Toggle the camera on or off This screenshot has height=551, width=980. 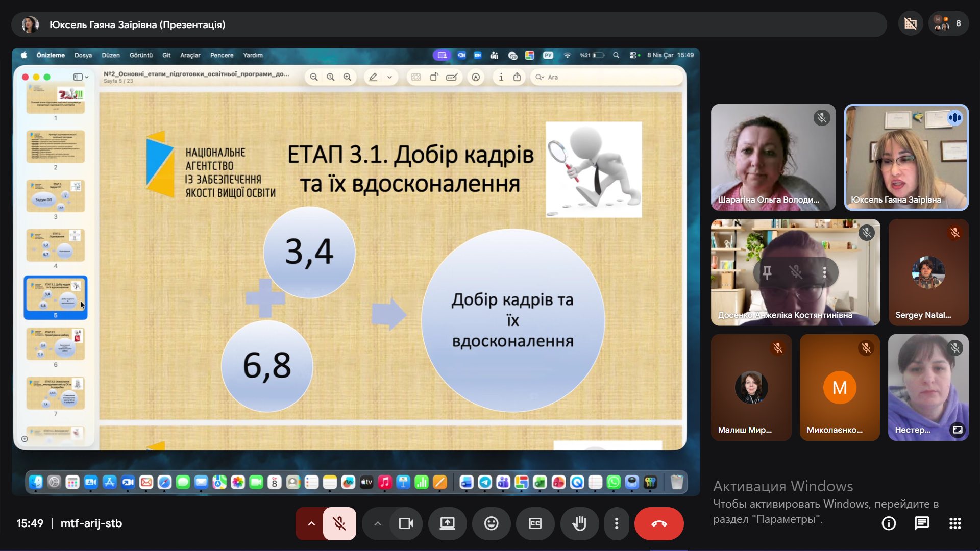pyautogui.click(x=406, y=523)
